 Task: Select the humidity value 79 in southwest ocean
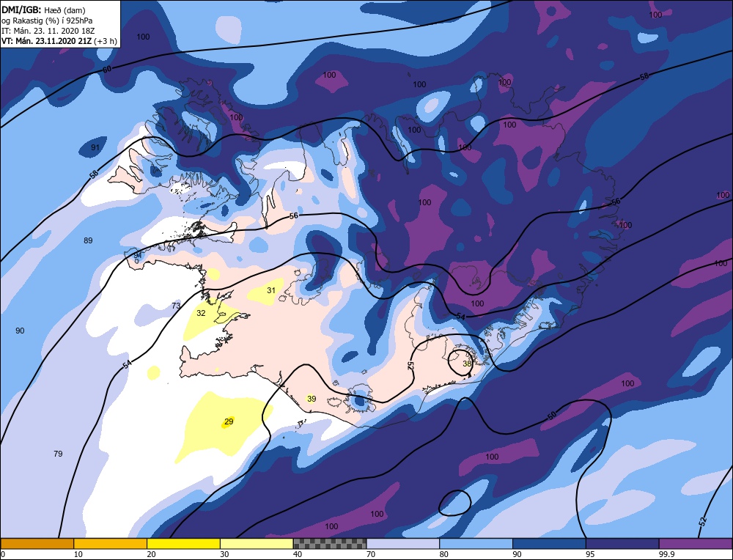coord(58,454)
